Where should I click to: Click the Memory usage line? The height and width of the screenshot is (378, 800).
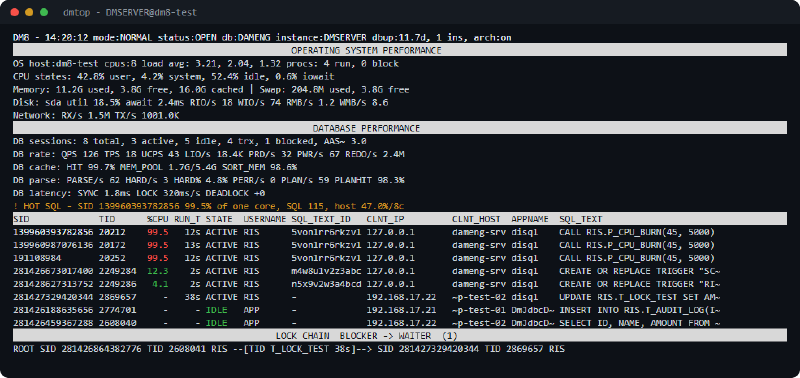pyautogui.click(x=211, y=89)
